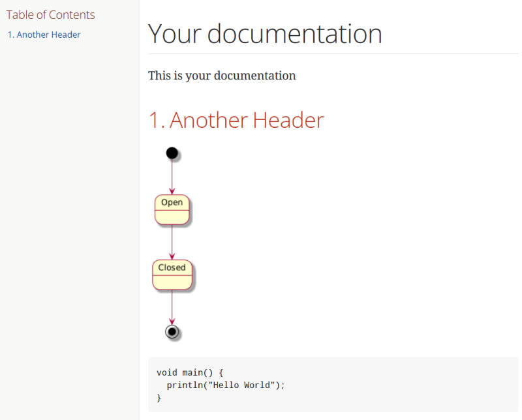Click the arrow from Closed to end node
This screenshot has width=522, height=420.
[x=172, y=307]
